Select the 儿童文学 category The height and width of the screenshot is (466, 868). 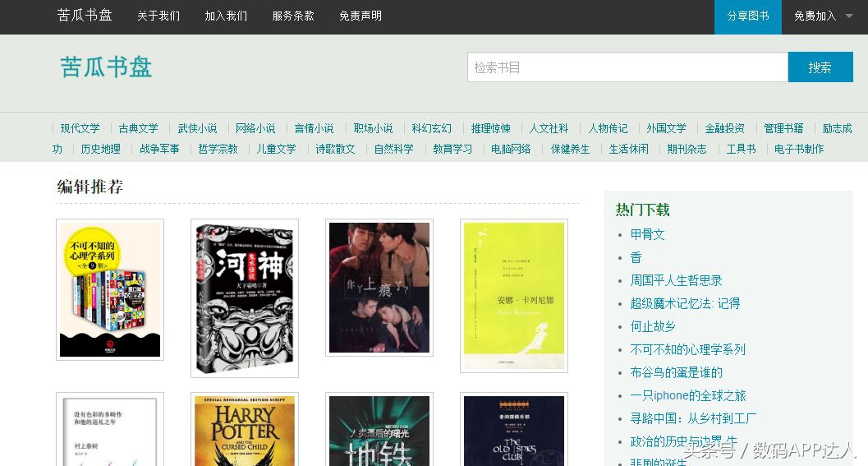[276, 149]
